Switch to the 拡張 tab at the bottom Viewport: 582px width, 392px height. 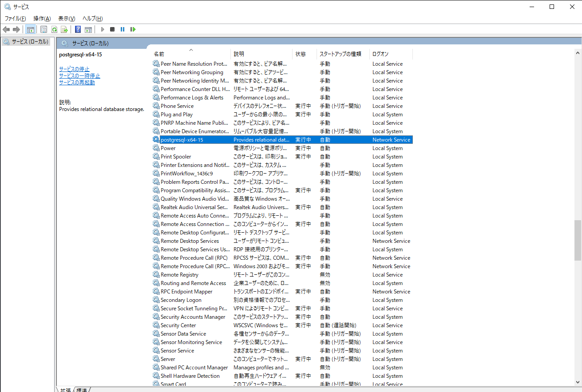(x=65, y=390)
